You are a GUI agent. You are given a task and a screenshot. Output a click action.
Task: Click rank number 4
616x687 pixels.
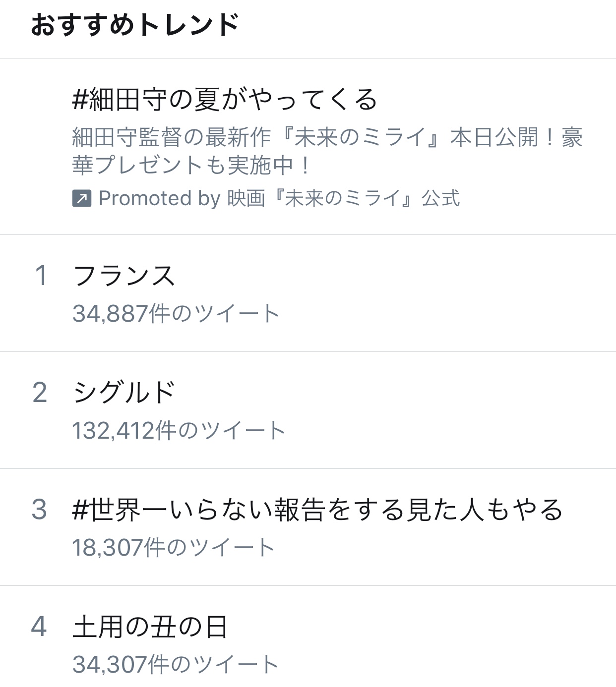click(x=39, y=627)
